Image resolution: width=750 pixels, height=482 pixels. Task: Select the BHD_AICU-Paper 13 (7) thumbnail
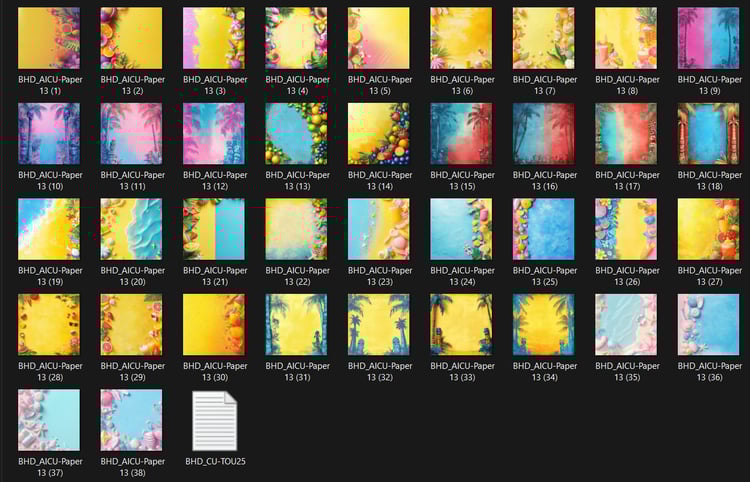pos(544,38)
